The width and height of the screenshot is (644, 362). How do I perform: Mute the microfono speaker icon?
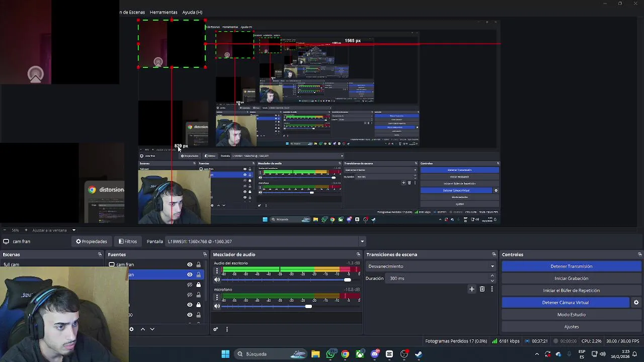coord(217,306)
